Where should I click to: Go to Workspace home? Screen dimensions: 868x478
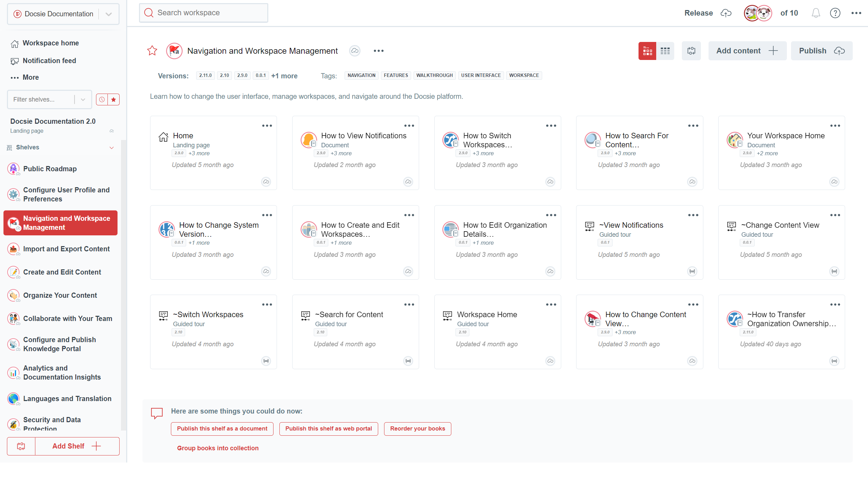click(51, 43)
